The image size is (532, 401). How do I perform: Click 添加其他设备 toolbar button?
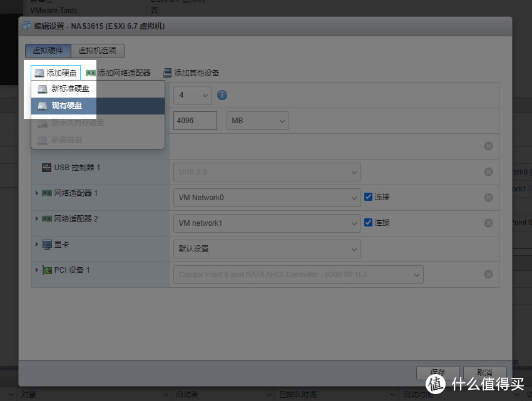tap(192, 73)
